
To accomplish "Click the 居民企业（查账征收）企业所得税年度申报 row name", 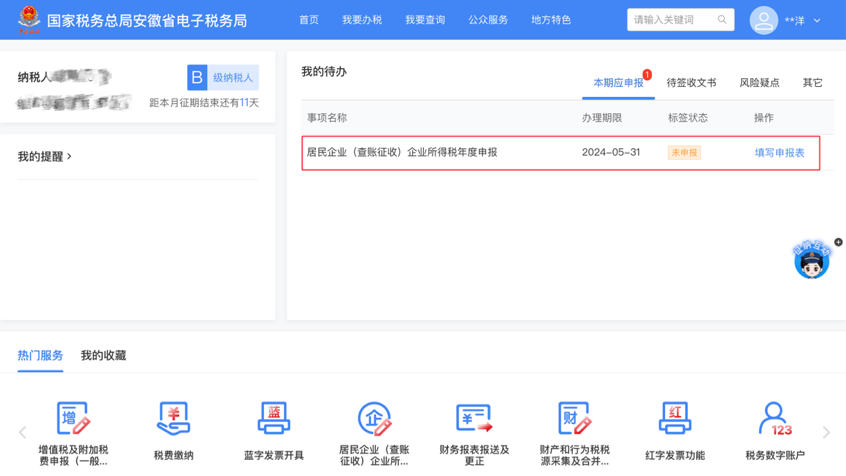I will 402,152.
